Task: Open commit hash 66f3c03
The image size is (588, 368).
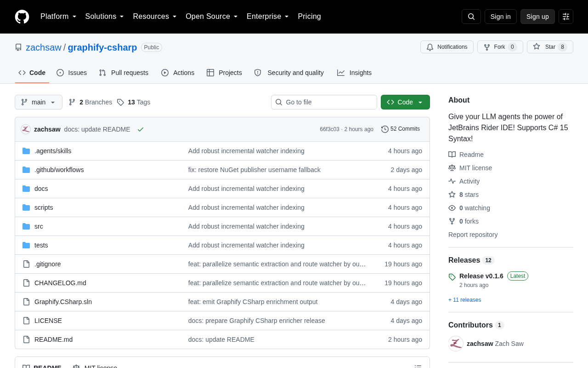Action: coord(329,129)
